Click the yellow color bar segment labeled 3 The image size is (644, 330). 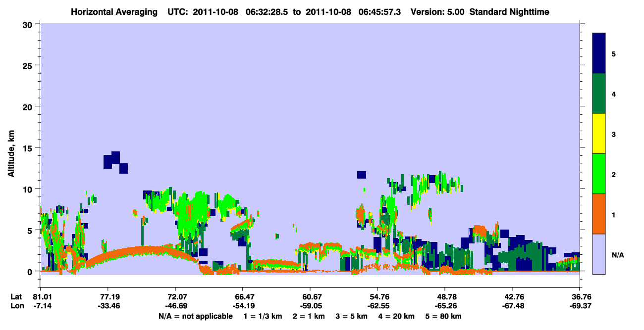tap(598, 134)
